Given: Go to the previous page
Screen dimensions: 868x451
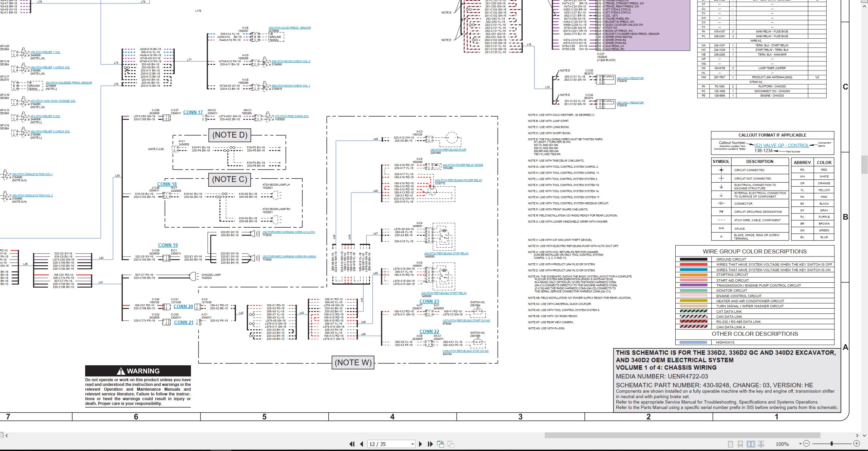Looking at the screenshot, I should (362, 444).
